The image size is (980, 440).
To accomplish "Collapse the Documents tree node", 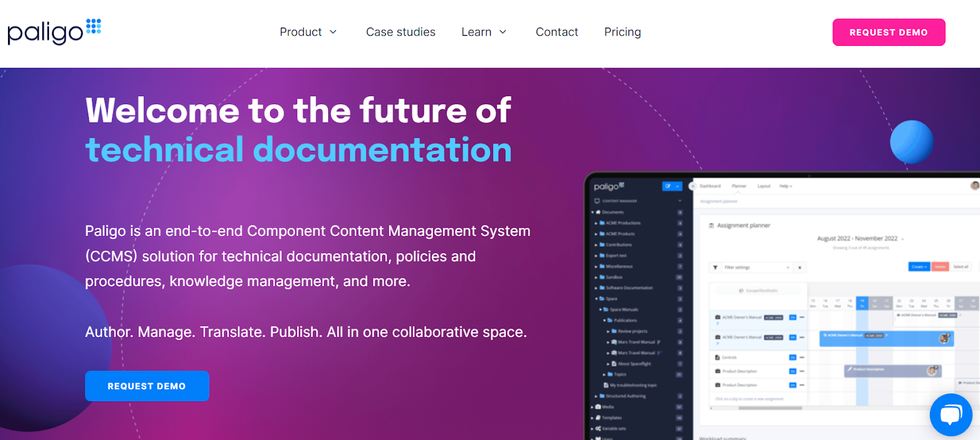I will click(593, 212).
